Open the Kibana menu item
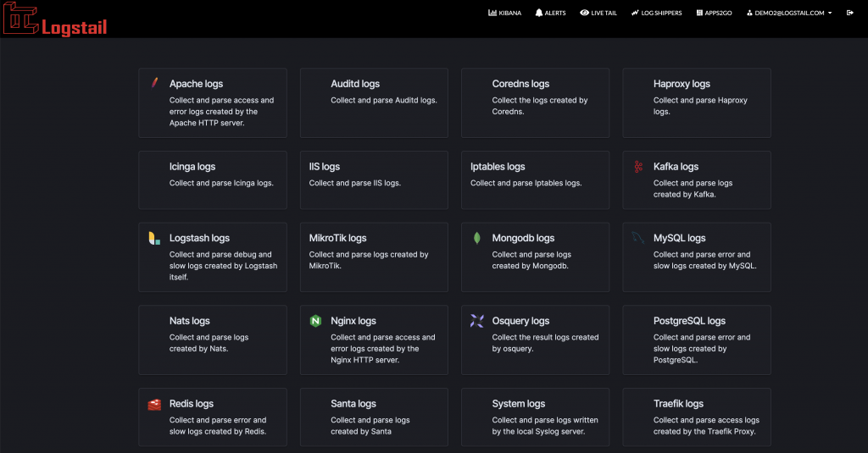 [505, 13]
